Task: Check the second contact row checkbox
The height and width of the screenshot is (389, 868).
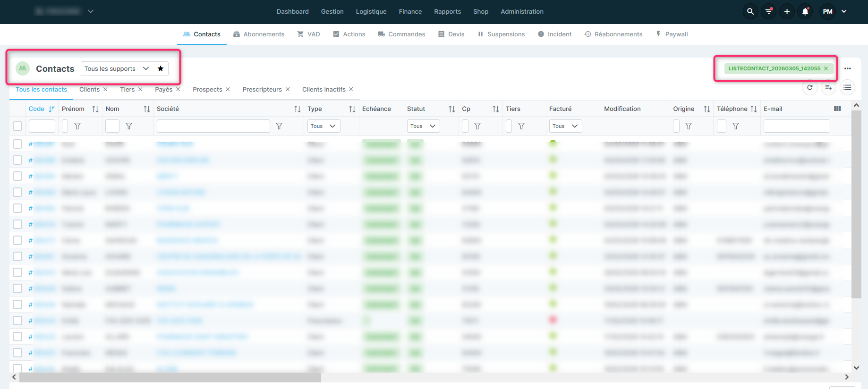Action: 17,160
